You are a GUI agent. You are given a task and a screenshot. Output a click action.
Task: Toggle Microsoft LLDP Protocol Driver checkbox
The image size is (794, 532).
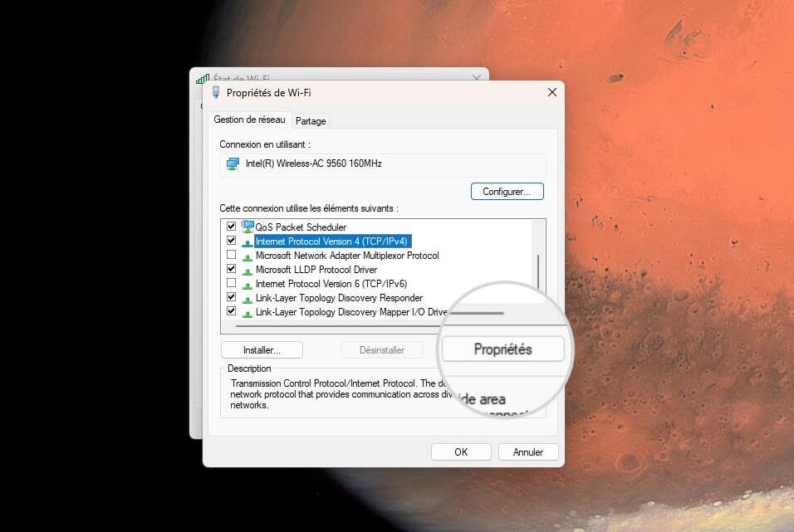pos(232,269)
